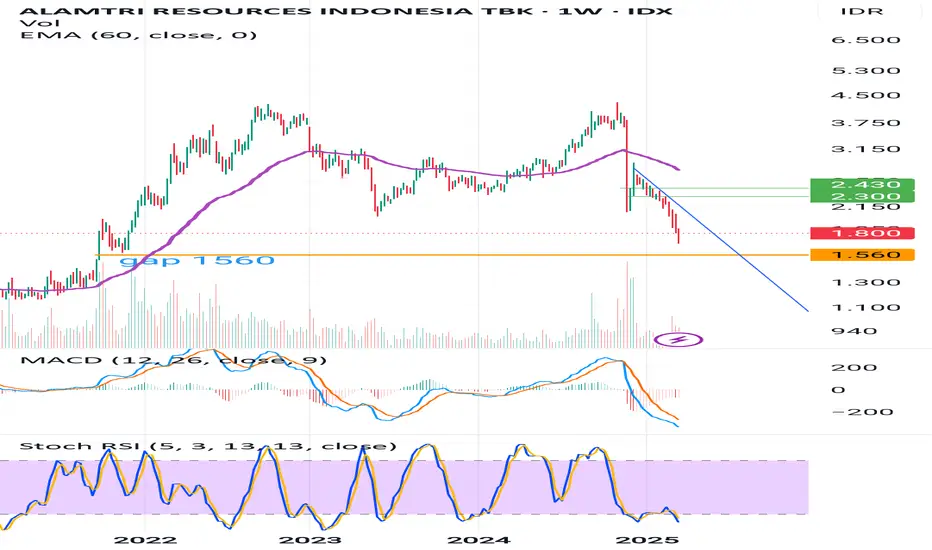Click the 2024 time axis label

click(479, 540)
